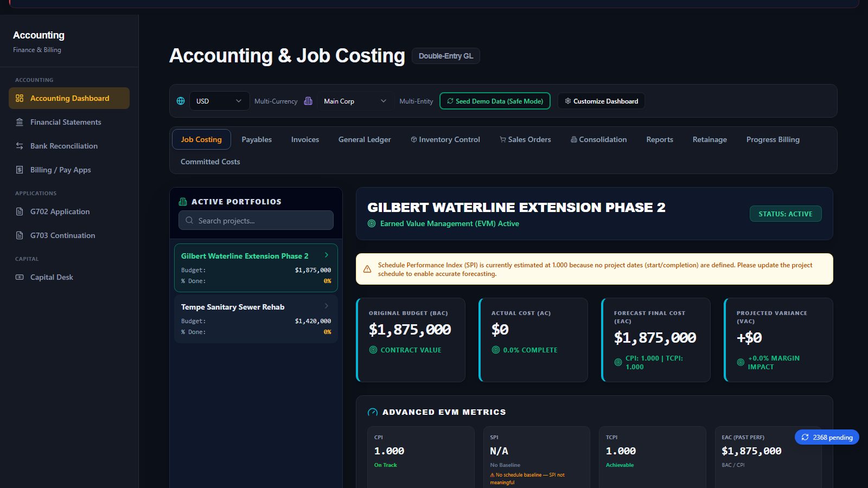This screenshot has width=868, height=488.
Task: Click the Consolidation building icon
Action: tap(574, 139)
